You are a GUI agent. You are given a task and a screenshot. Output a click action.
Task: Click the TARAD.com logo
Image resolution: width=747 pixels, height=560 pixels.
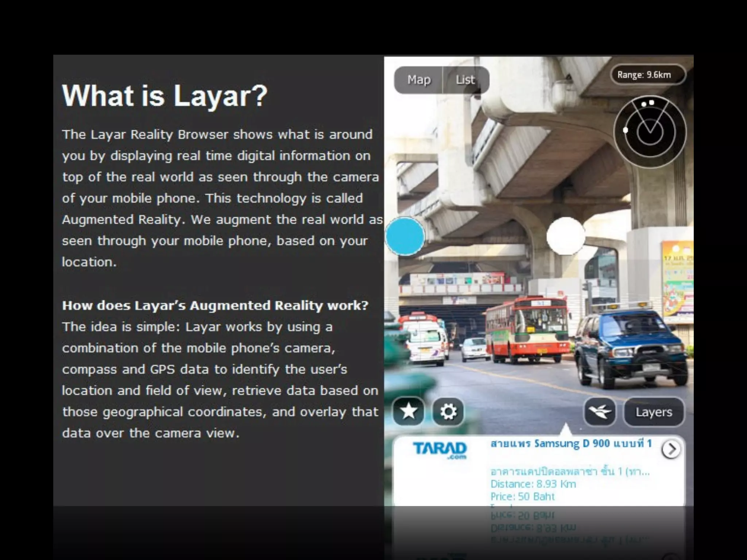(x=440, y=450)
